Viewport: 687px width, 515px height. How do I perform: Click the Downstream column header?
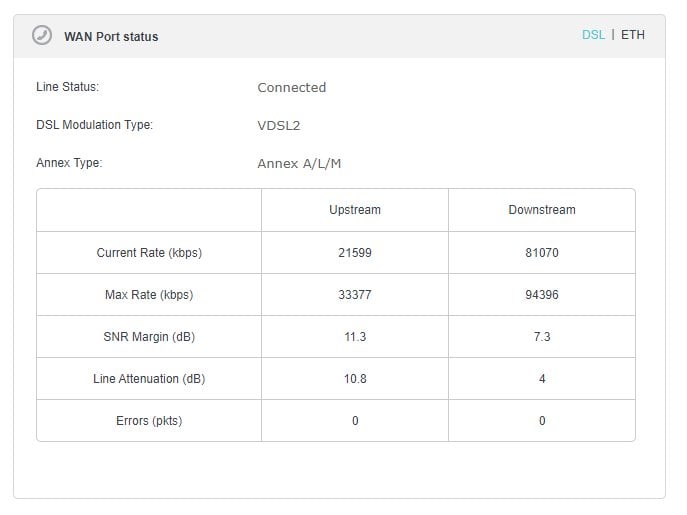point(542,210)
